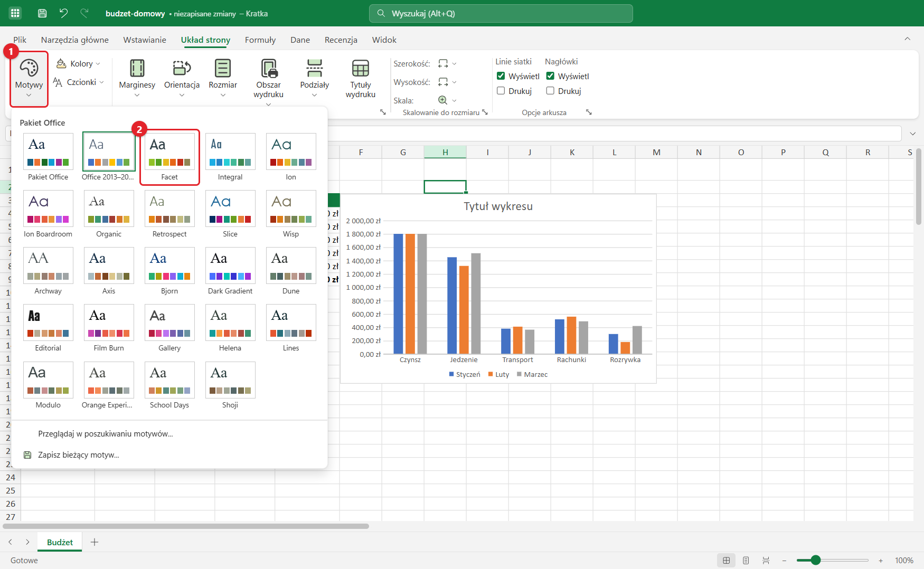Open the Podziały page breaks option

click(x=315, y=79)
